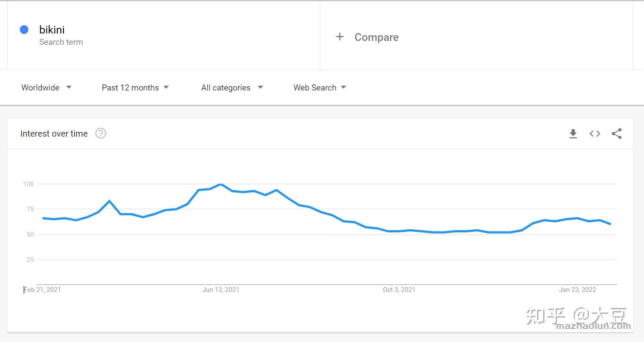Click the Compare field to add a term

pyautogui.click(x=376, y=37)
